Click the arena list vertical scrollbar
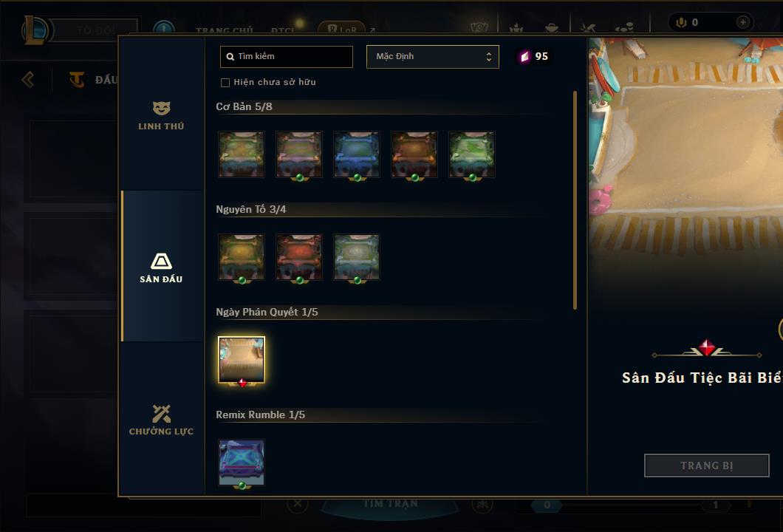This screenshot has height=532, width=783. (575, 199)
